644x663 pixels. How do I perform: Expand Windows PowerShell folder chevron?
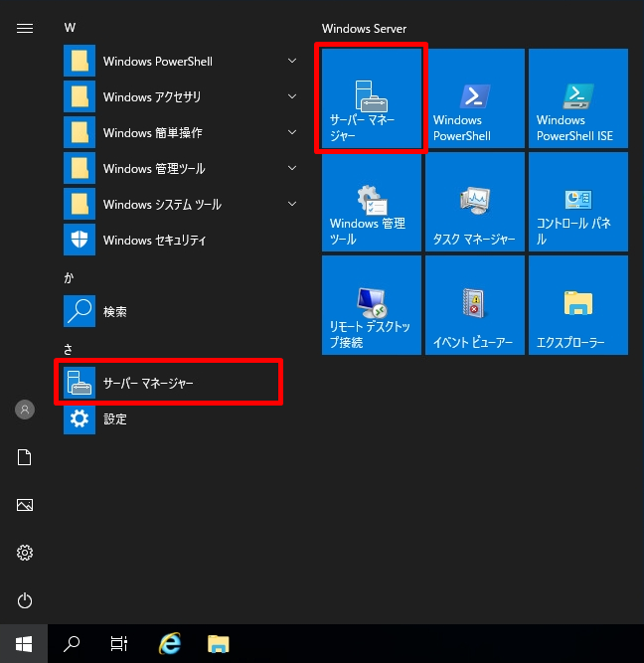292,61
